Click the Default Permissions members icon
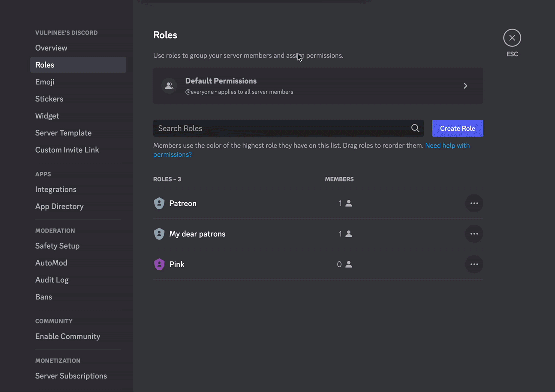The width and height of the screenshot is (555, 392). click(169, 86)
